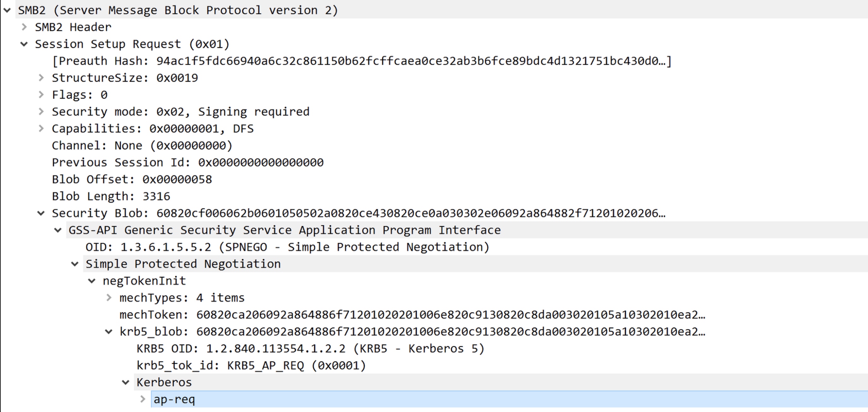Screen dimensions: 868x412
Task: Select the Preauth Hash row
Action: click(361, 61)
